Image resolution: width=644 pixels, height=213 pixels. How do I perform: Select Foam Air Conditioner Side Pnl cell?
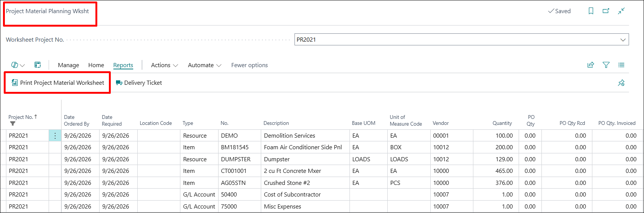[x=305, y=147]
